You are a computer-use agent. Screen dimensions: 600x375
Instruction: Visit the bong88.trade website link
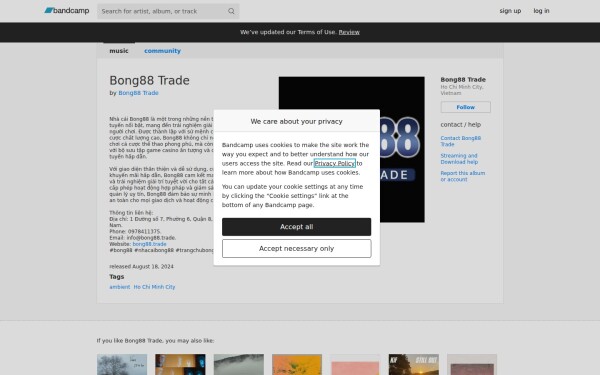149,244
